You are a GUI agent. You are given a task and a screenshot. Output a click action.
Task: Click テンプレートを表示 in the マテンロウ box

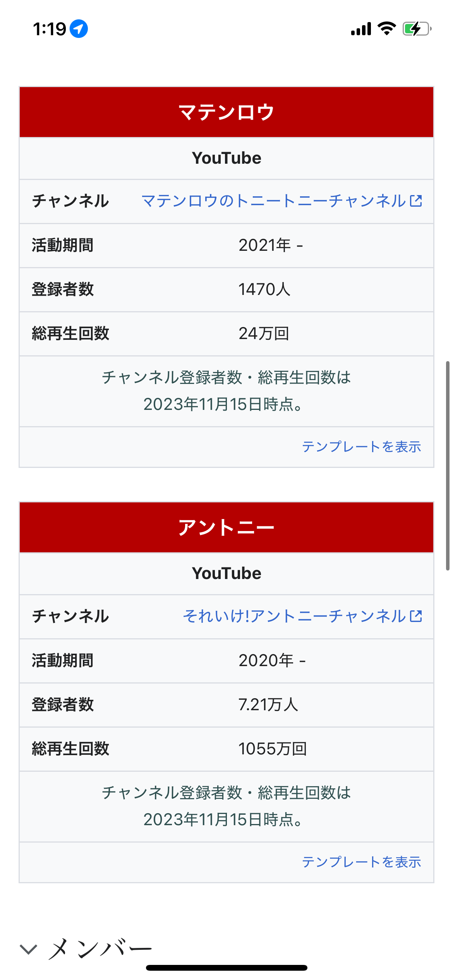[361, 447]
